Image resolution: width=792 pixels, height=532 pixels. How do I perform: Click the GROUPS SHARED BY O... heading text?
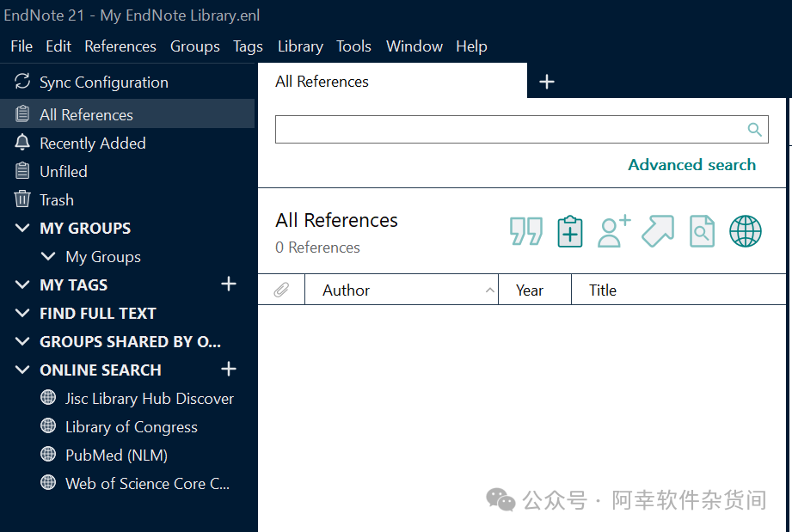pyautogui.click(x=130, y=342)
